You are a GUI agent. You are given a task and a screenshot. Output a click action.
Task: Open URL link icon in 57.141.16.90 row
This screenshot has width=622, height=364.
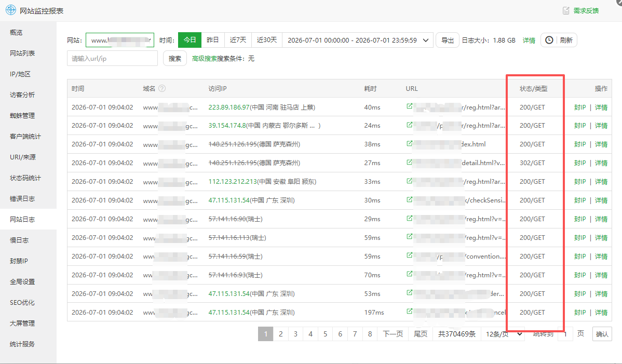click(409, 218)
